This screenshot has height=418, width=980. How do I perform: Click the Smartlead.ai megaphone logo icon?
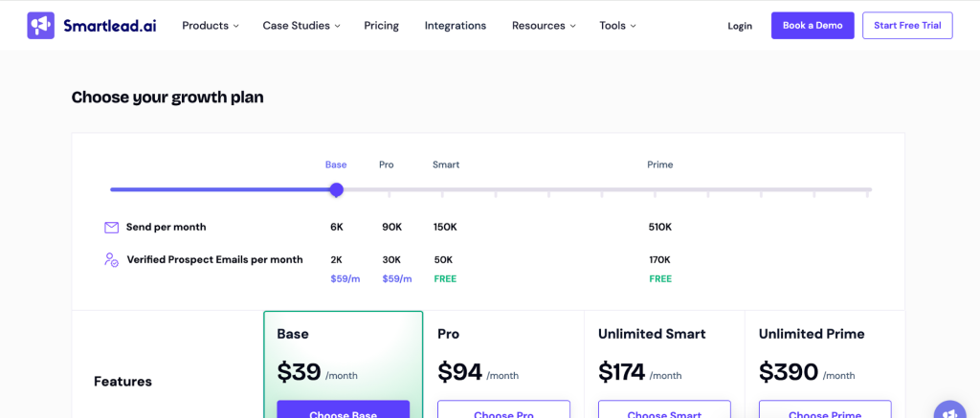click(x=40, y=26)
